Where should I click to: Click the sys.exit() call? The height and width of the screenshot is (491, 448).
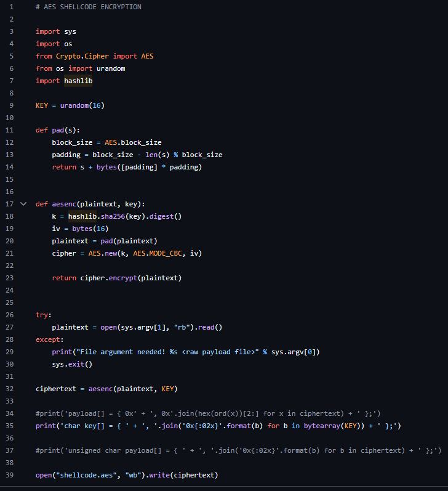point(72,364)
